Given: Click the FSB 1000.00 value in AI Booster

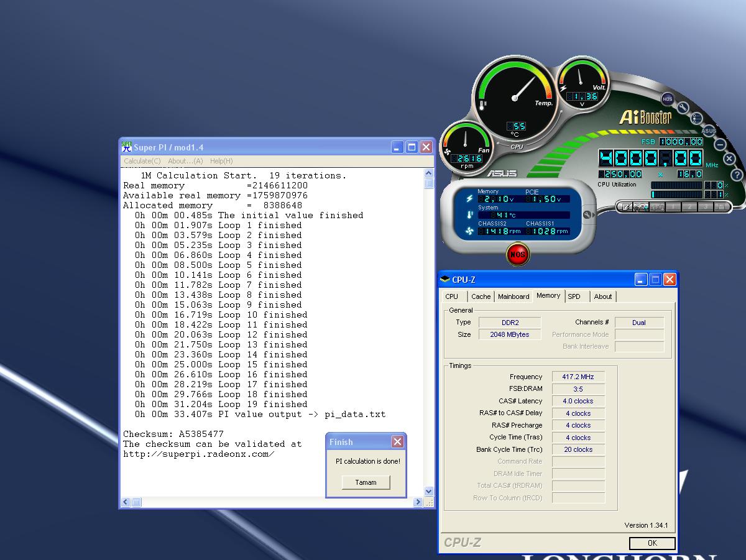Looking at the screenshot, I should click(x=681, y=142).
